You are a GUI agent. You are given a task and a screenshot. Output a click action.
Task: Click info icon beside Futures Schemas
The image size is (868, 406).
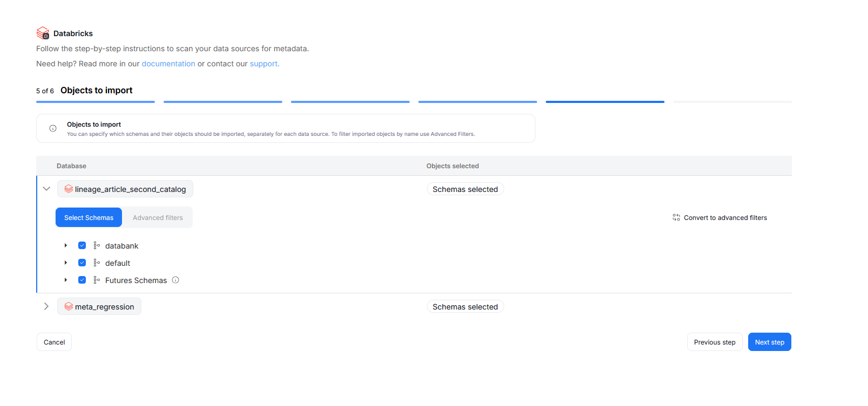[x=175, y=280]
